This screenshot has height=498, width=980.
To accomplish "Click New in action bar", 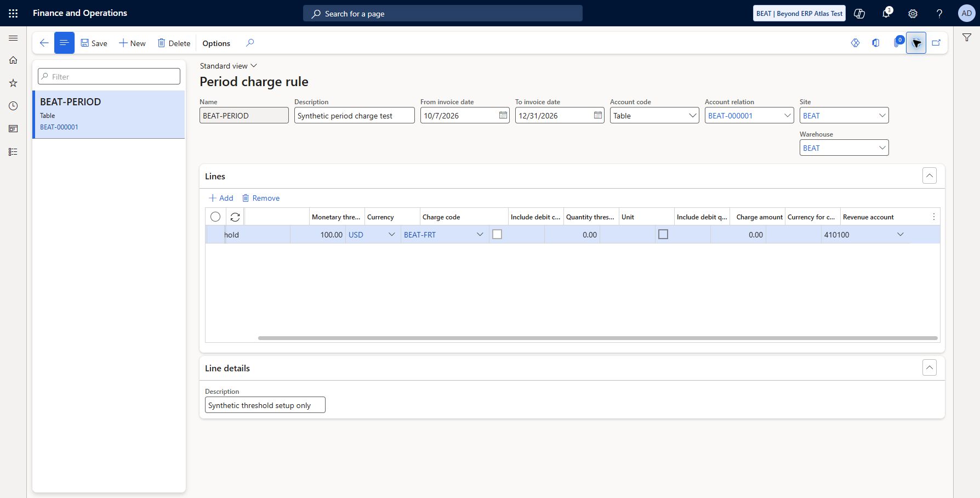I will [132, 43].
